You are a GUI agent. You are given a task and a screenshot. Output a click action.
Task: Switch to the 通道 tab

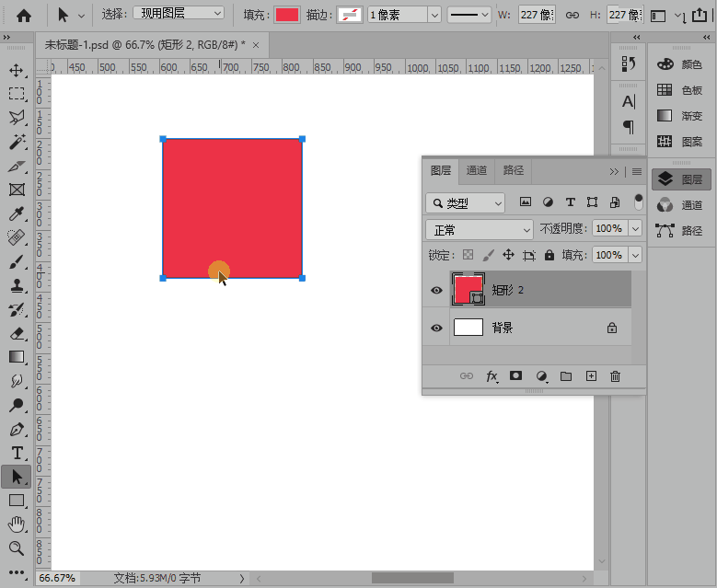click(477, 170)
